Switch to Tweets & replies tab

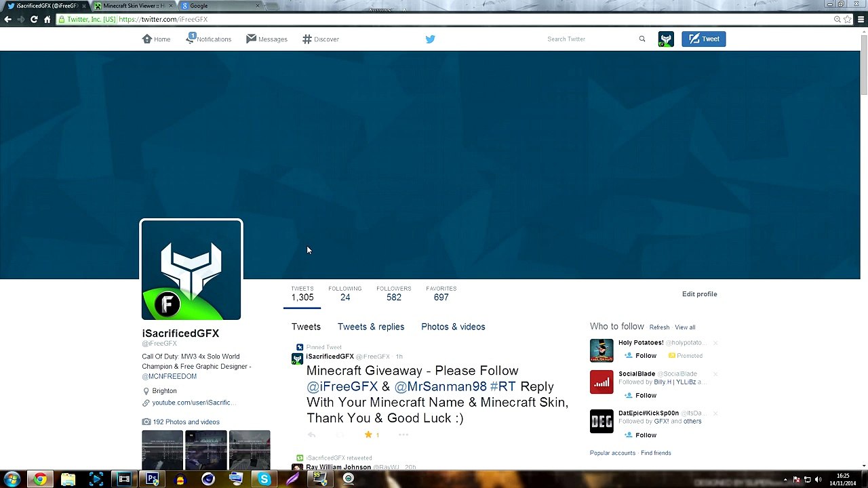pos(371,327)
